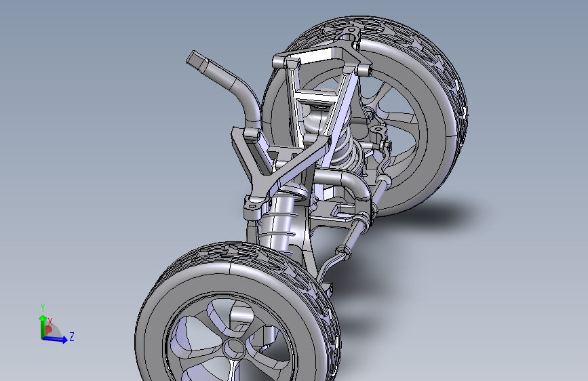Click the green Y axis of the orientation triad
The width and height of the screenshot is (588, 381).
tap(42, 325)
